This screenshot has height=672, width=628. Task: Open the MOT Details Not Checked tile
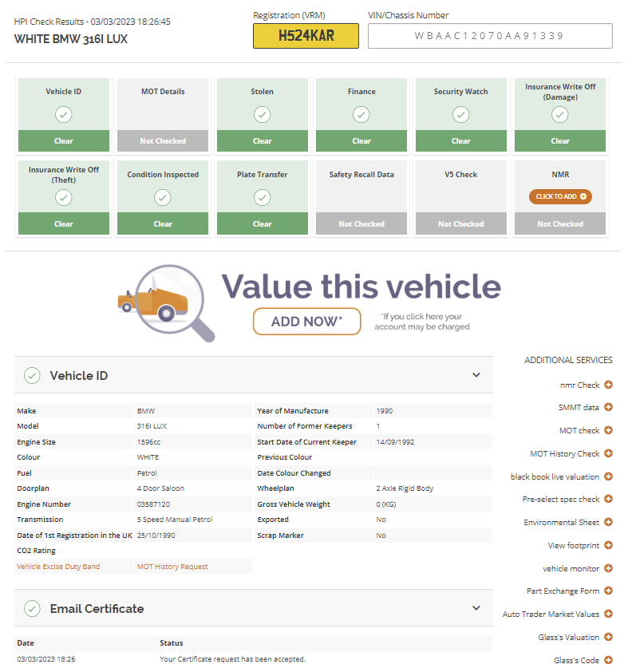163,114
